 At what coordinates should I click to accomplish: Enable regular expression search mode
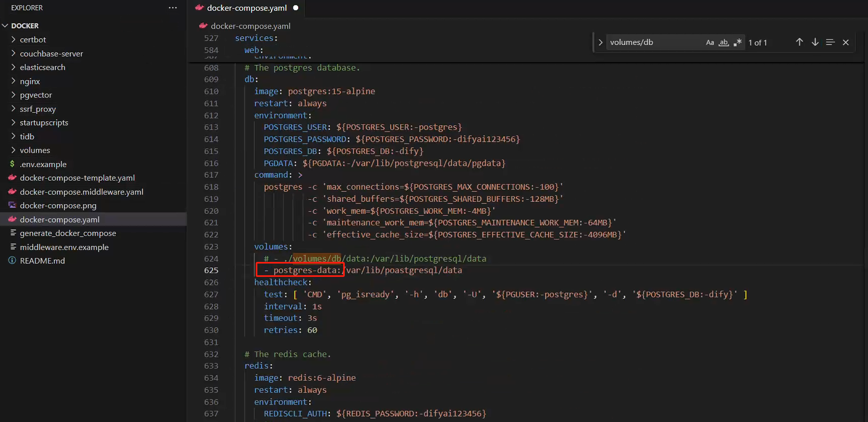point(738,42)
